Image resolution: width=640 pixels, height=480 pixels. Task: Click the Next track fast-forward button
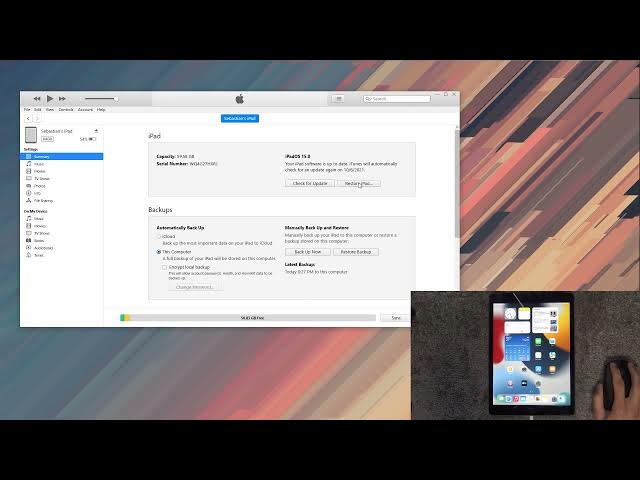click(x=62, y=99)
